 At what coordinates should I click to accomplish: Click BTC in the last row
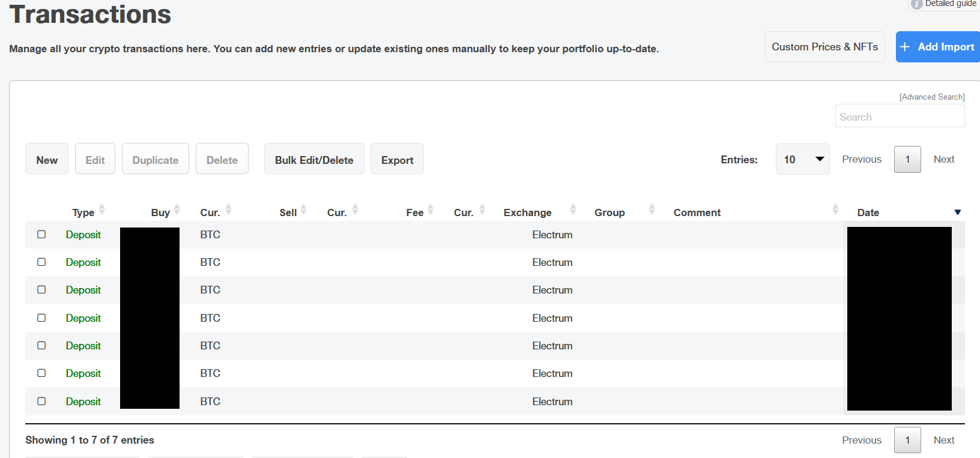(x=210, y=402)
